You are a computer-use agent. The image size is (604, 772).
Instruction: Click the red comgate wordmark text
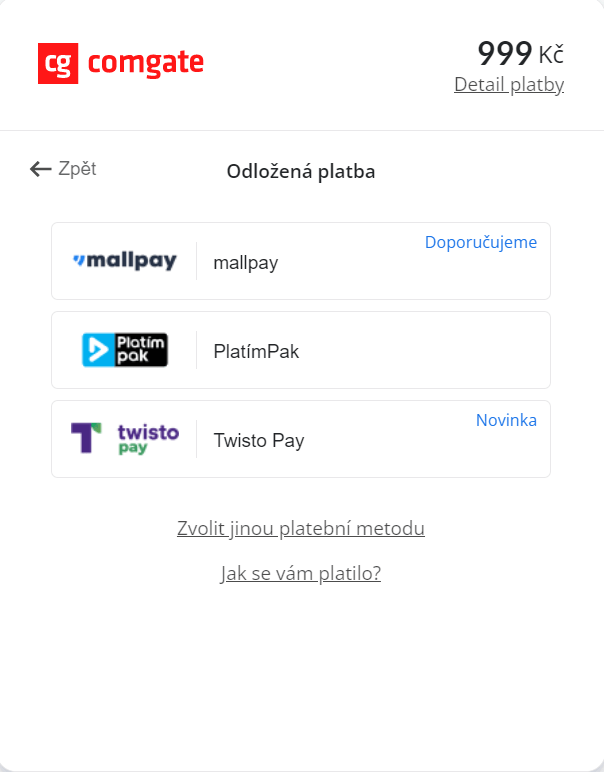pos(146,63)
